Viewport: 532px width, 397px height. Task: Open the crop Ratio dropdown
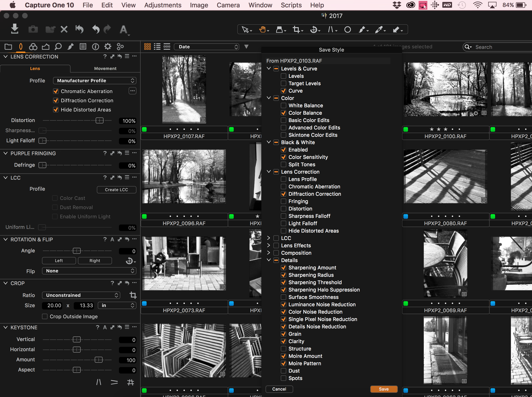(x=81, y=295)
